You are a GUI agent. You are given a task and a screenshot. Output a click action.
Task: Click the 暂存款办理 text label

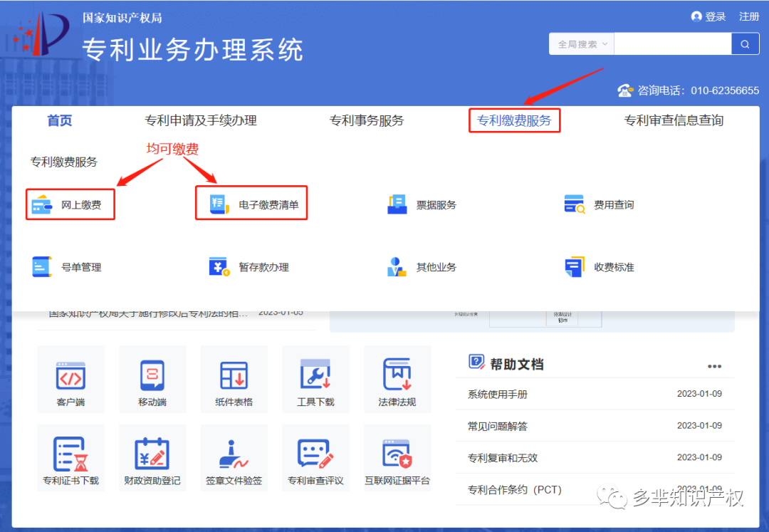(x=264, y=267)
